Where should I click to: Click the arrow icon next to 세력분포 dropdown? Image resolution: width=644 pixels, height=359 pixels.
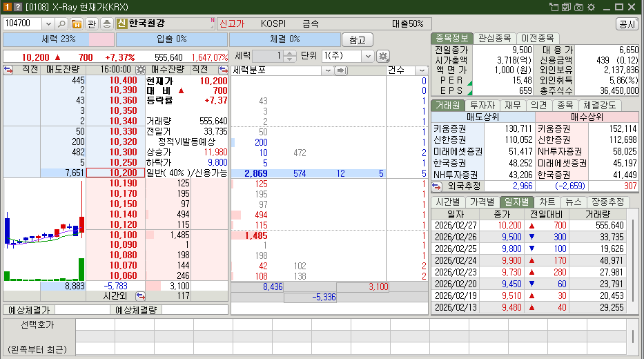click(x=340, y=70)
